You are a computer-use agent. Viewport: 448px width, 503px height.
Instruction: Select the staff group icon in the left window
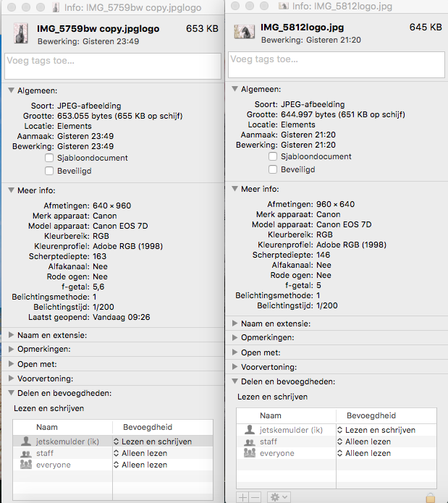27,453
